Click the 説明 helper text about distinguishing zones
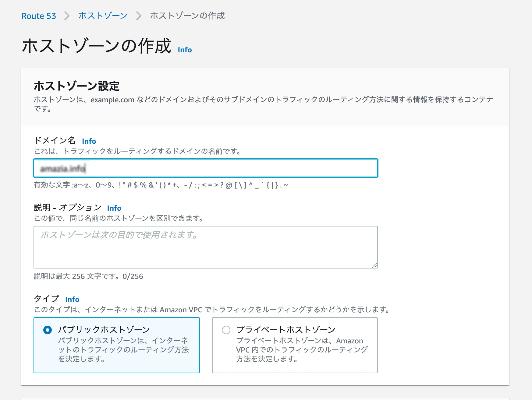 (x=119, y=218)
